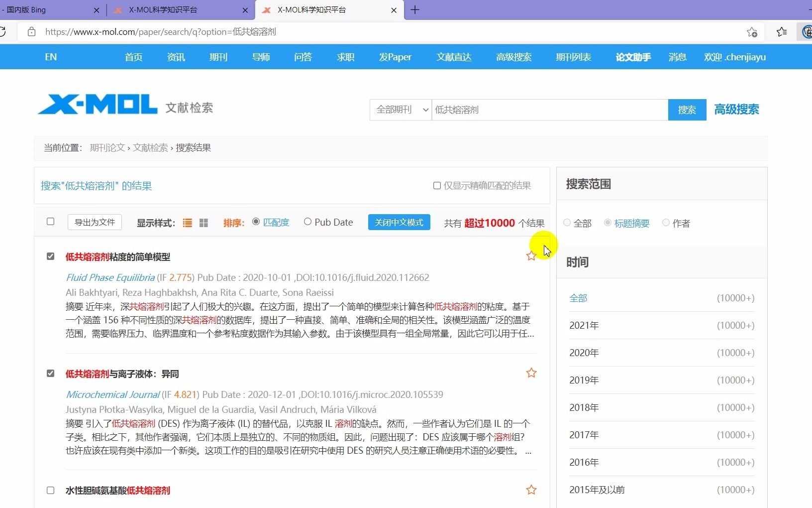Open 求职 menu item

tap(346, 57)
